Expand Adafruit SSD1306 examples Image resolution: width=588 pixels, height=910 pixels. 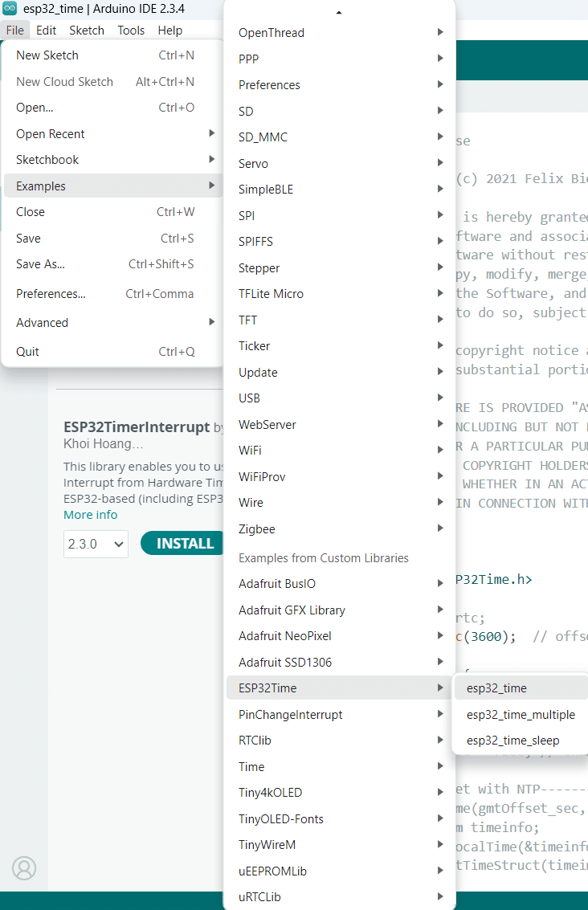pyautogui.click(x=339, y=662)
